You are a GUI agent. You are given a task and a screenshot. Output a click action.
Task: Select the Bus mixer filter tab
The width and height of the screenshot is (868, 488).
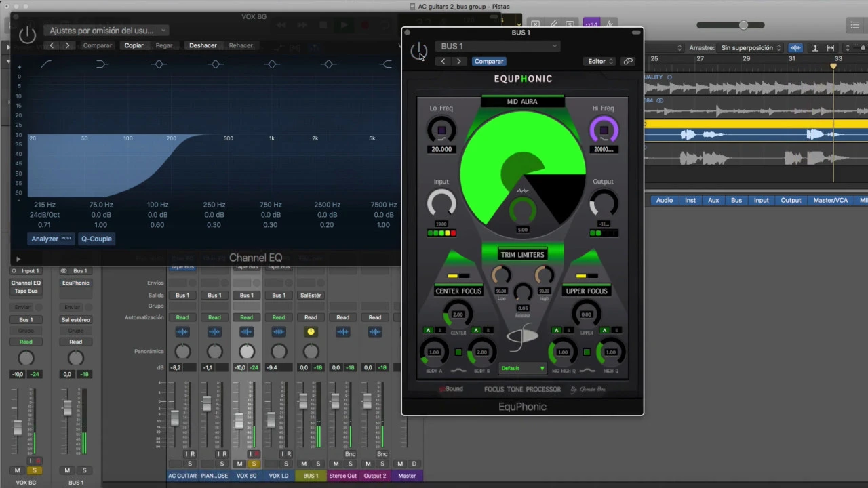736,201
